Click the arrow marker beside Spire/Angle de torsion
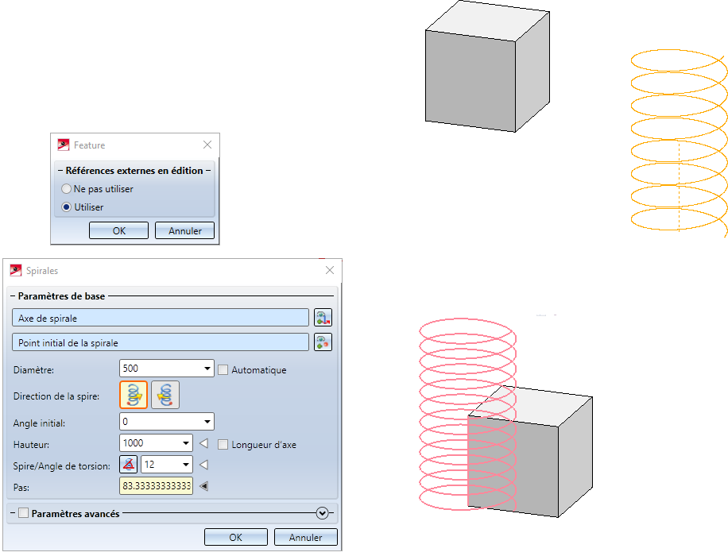728x560 pixels. click(203, 465)
